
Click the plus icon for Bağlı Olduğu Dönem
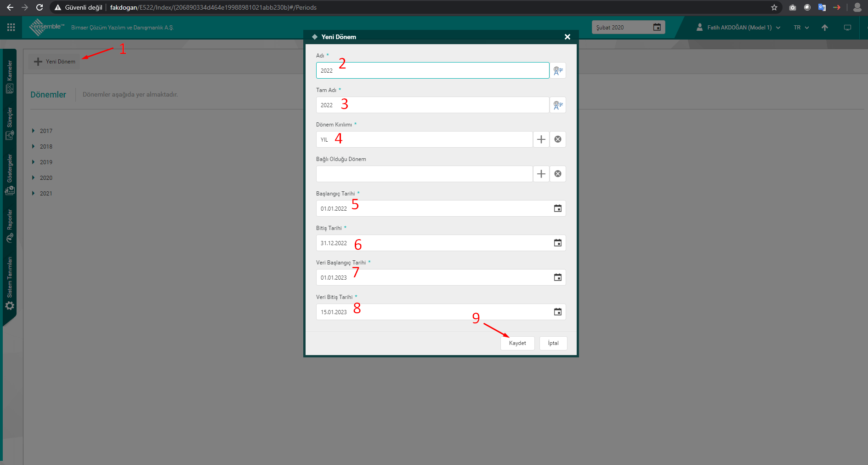pyautogui.click(x=541, y=174)
